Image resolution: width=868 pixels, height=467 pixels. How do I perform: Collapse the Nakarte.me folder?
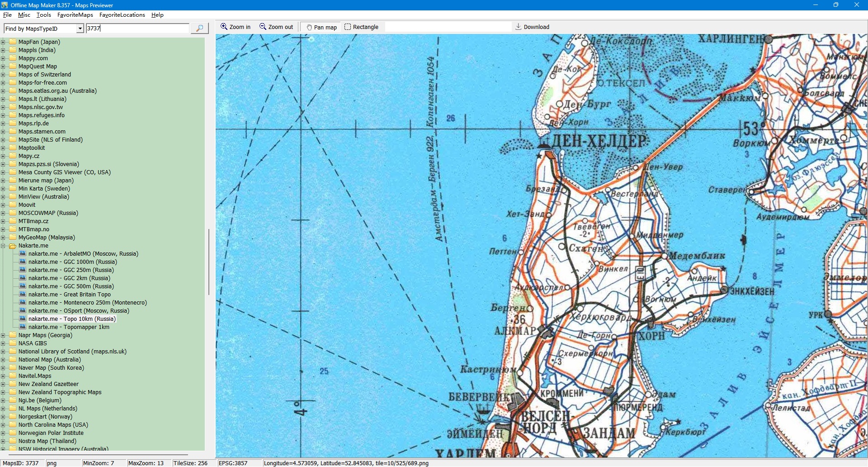pos(3,246)
